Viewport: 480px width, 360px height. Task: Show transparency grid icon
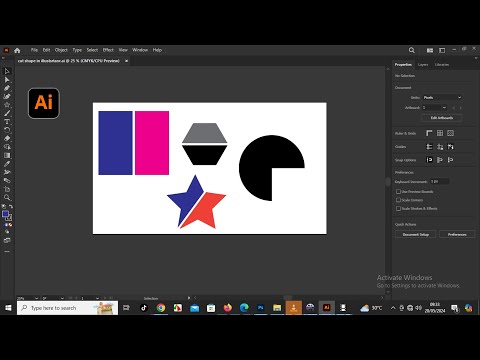(x=450, y=133)
